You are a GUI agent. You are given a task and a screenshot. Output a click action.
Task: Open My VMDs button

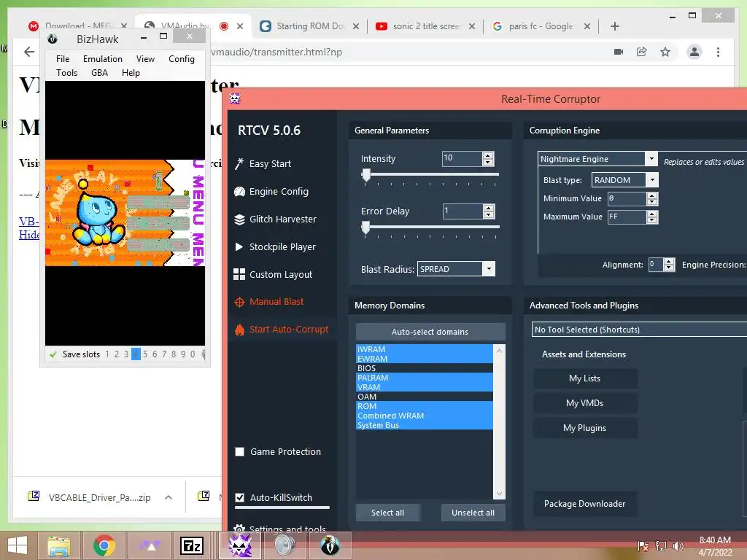584,403
